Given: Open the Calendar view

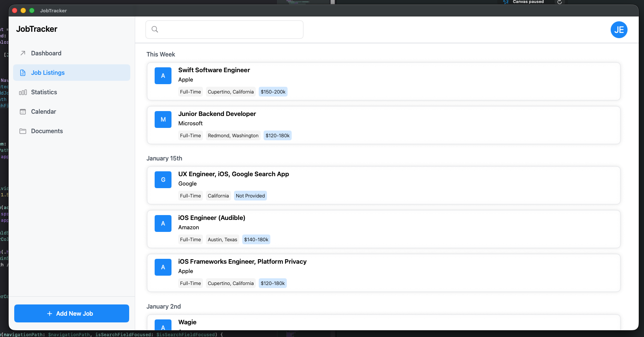Looking at the screenshot, I should pos(72,111).
